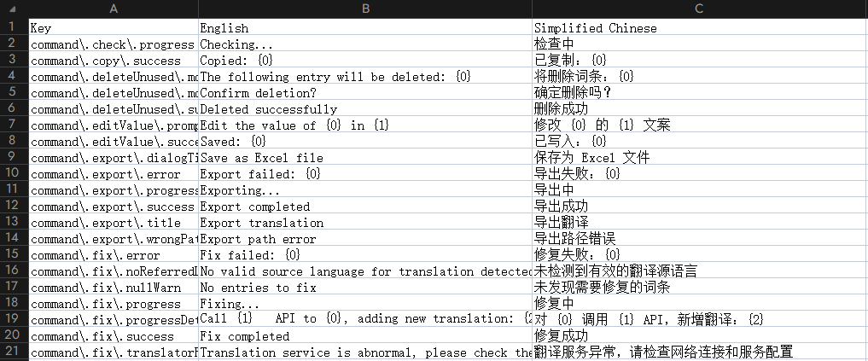Viewport: 868px width, 361px height.
Task: Select Chinese cell '翻译服务异常,请检查网络连接和服务配置'
Action: coord(700,352)
